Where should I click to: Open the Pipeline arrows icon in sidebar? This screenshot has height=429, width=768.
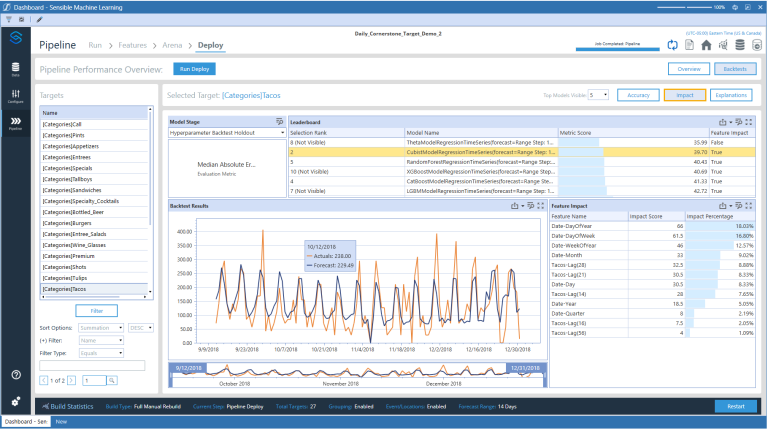16,123
